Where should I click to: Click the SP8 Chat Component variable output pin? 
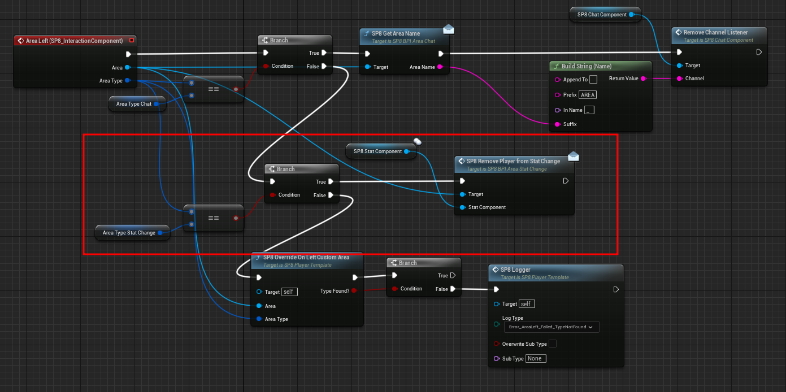[632, 15]
